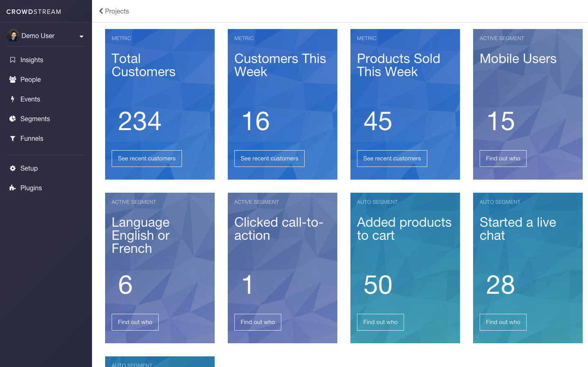Click the 50 added to cart value
Screen dimensions: 588x367
(x=378, y=285)
